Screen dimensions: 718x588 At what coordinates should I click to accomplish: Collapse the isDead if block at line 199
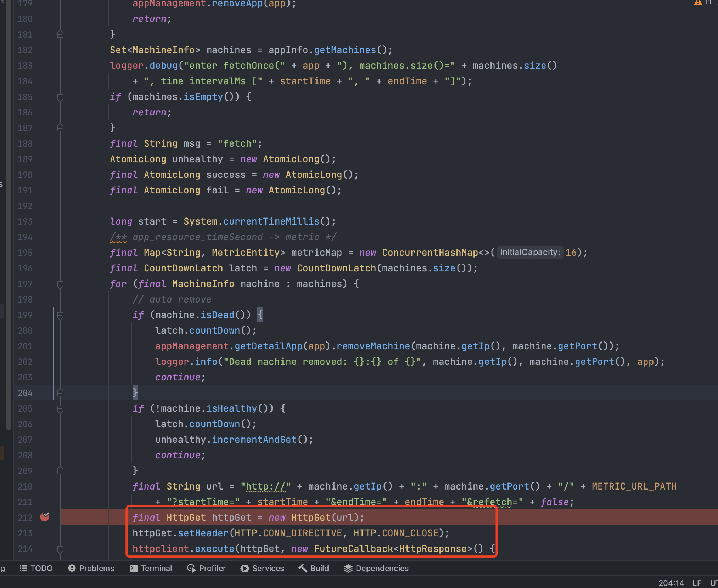60,315
